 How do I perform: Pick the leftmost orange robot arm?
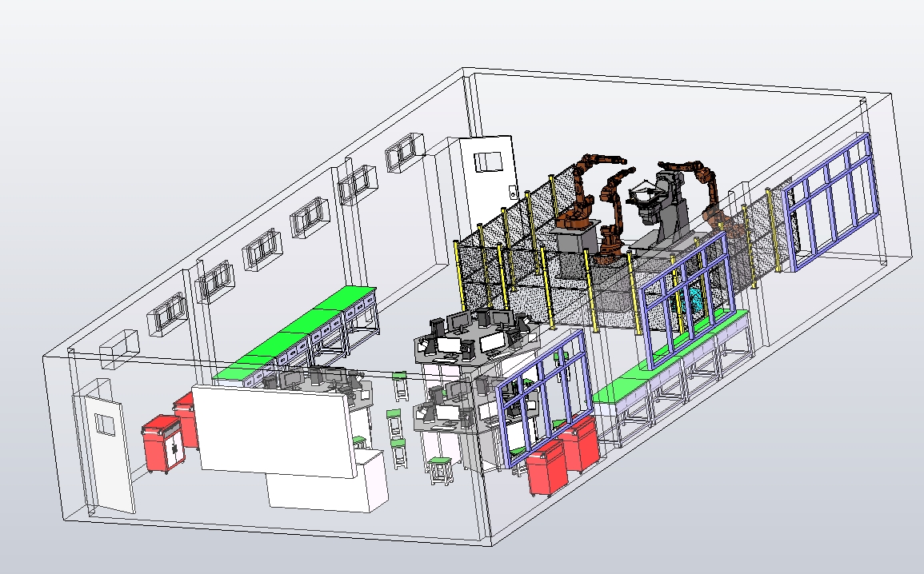click(x=585, y=193)
